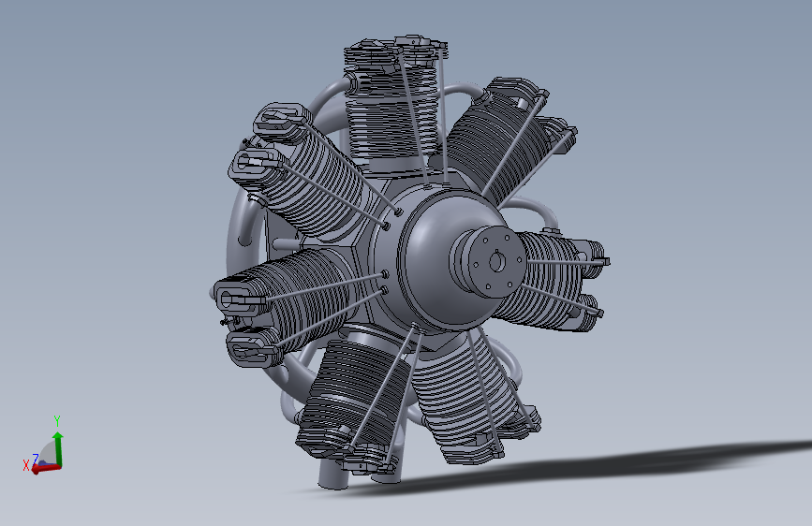Viewport: 812px width, 526px height.
Task: Click the red X axis arrow of the orientation triad
Action: tap(46, 469)
